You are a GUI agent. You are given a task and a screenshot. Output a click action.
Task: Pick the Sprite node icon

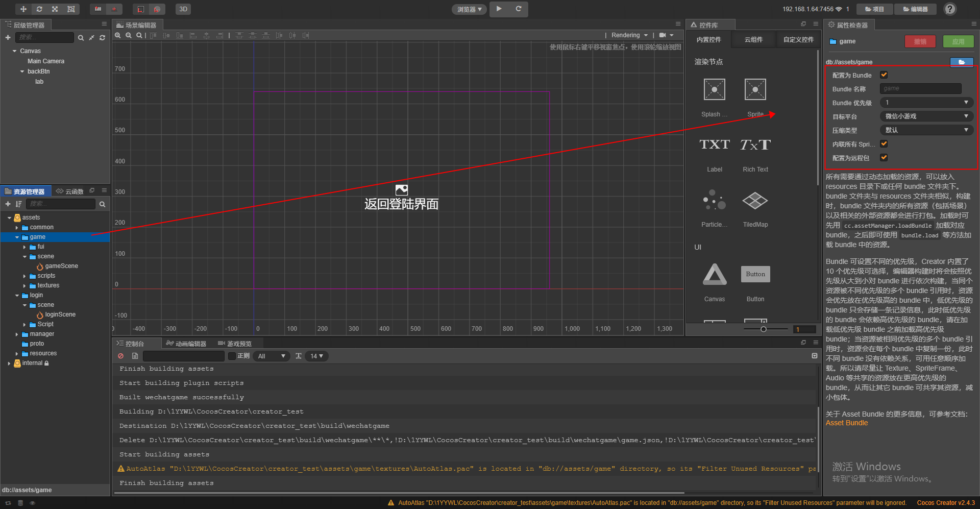(755, 89)
